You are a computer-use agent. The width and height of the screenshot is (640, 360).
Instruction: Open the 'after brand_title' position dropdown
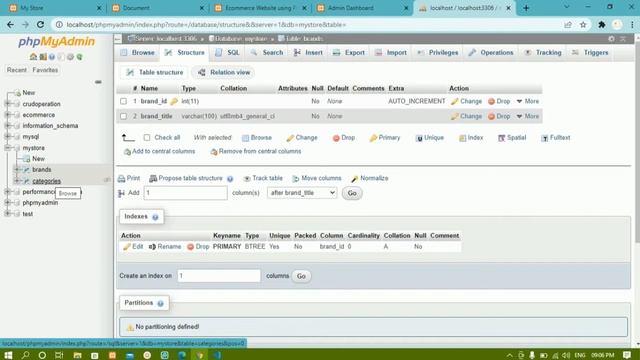click(302, 193)
